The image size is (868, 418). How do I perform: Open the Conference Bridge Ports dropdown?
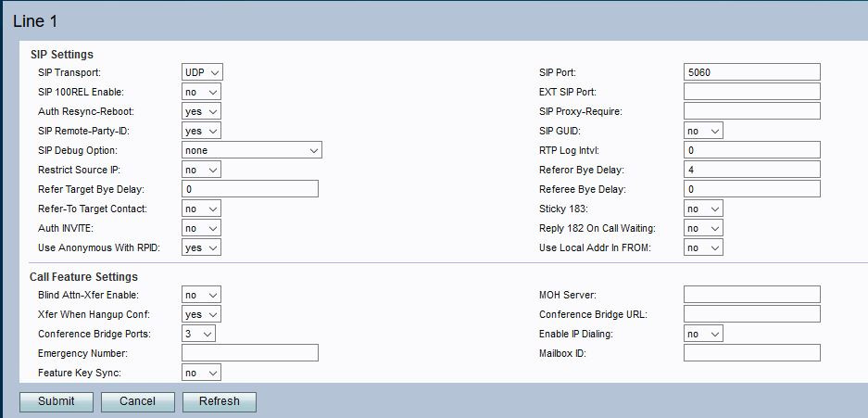(x=198, y=334)
